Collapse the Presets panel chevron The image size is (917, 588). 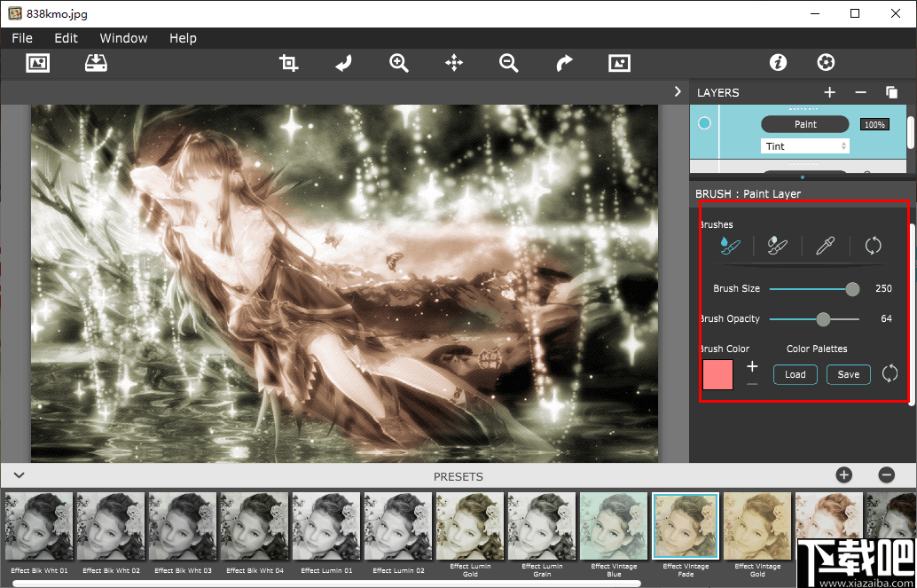pos(19,476)
